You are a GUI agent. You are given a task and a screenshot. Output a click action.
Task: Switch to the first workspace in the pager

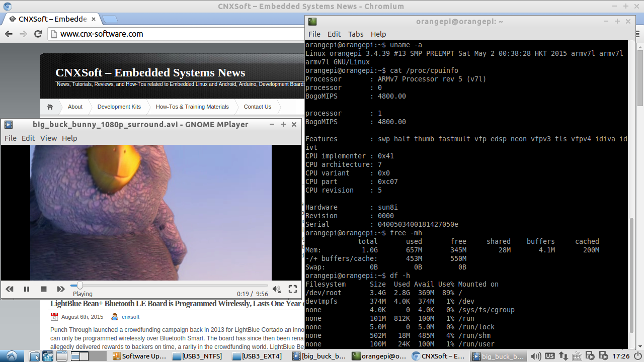click(79, 356)
